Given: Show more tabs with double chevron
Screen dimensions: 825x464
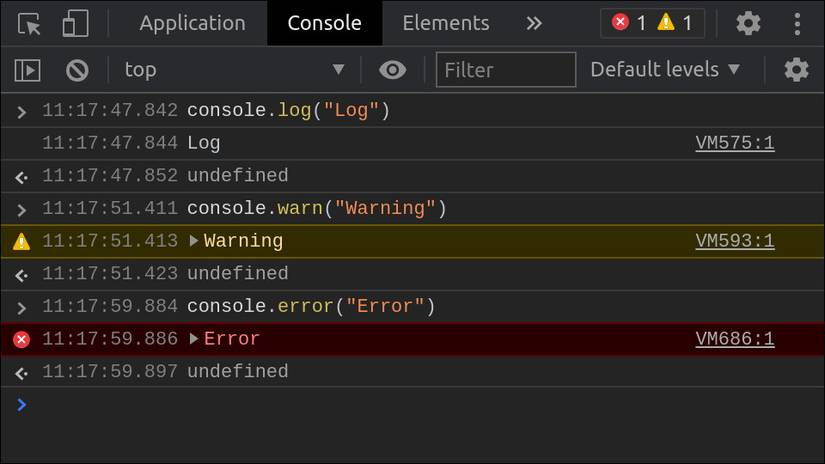Looking at the screenshot, I should pos(534,23).
